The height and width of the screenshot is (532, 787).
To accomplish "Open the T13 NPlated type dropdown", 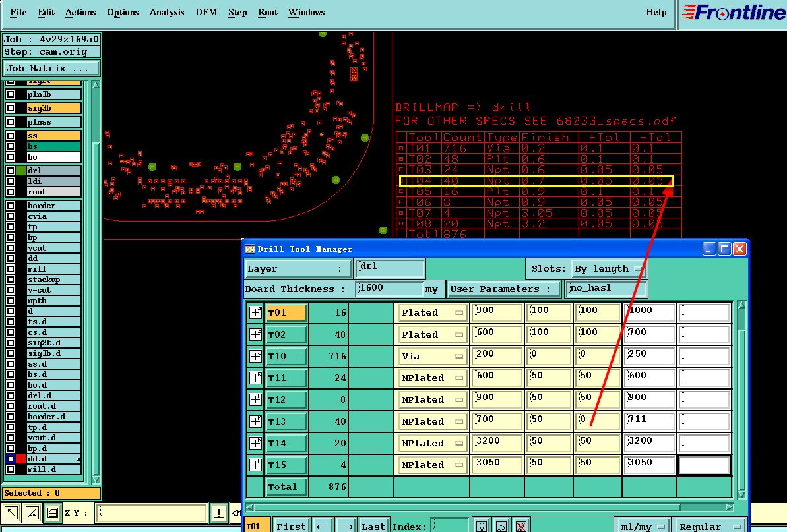I will pos(431,421).
